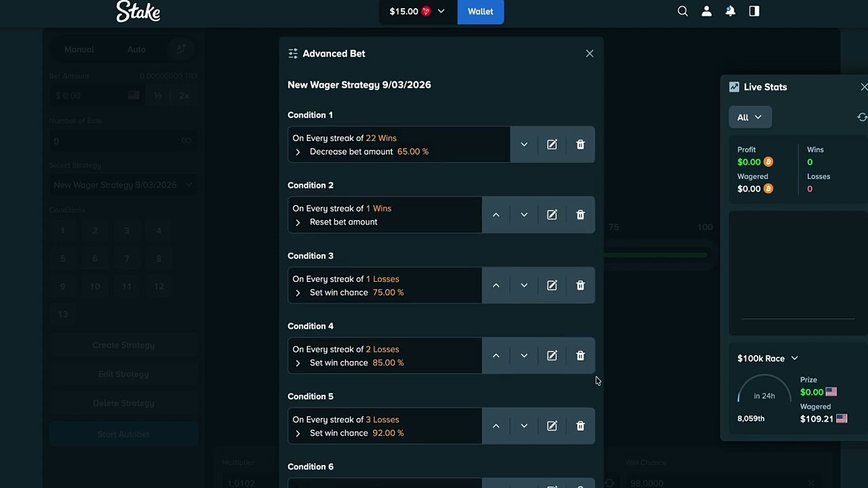868x488 pixels.
Task: Click the 2x bet multiplier button
Action: tap(184, 96)
